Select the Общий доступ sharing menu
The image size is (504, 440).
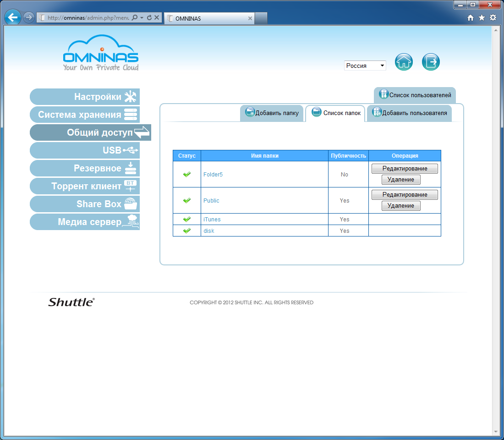(90, 132)
